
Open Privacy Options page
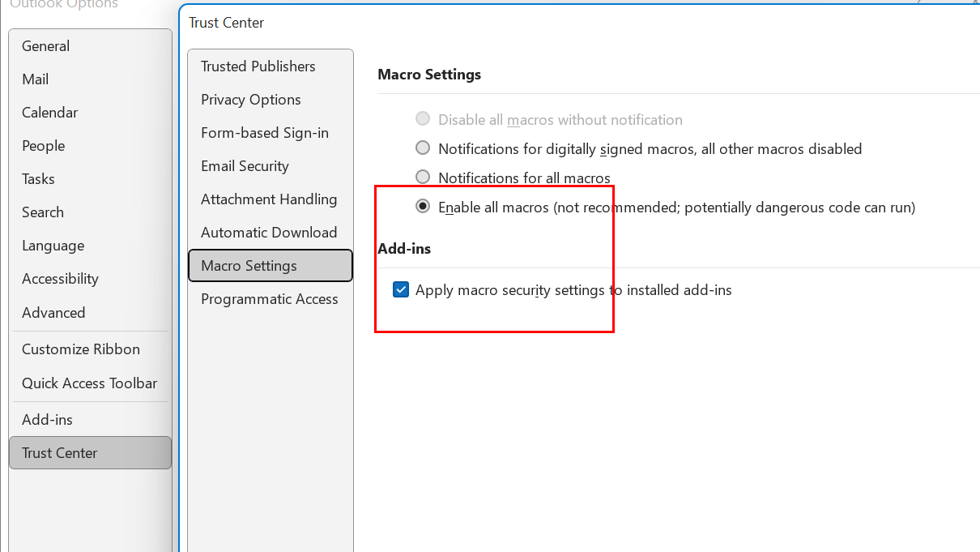[250, 99]
